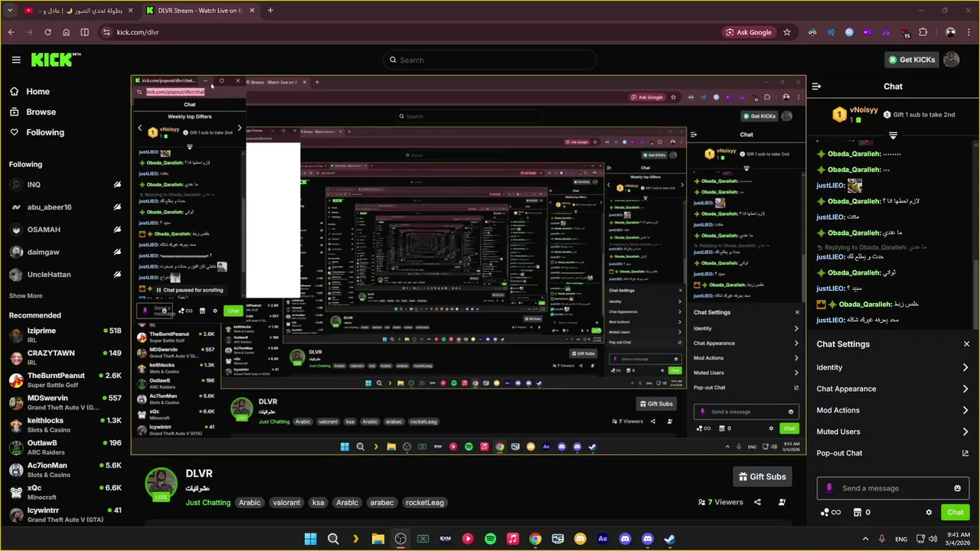Open followed channel INQ
980x551 pixels.
pyautogui.click(x=65, y=184)
